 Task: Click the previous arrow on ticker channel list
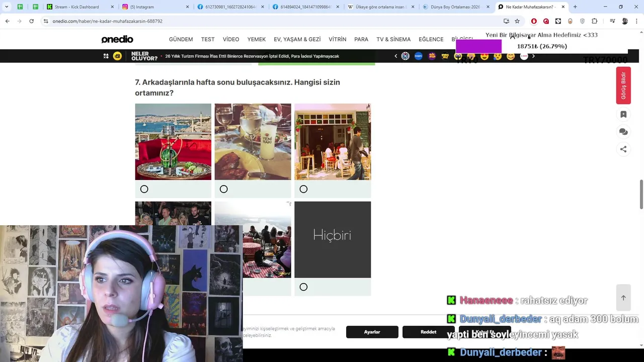(395, 56)
